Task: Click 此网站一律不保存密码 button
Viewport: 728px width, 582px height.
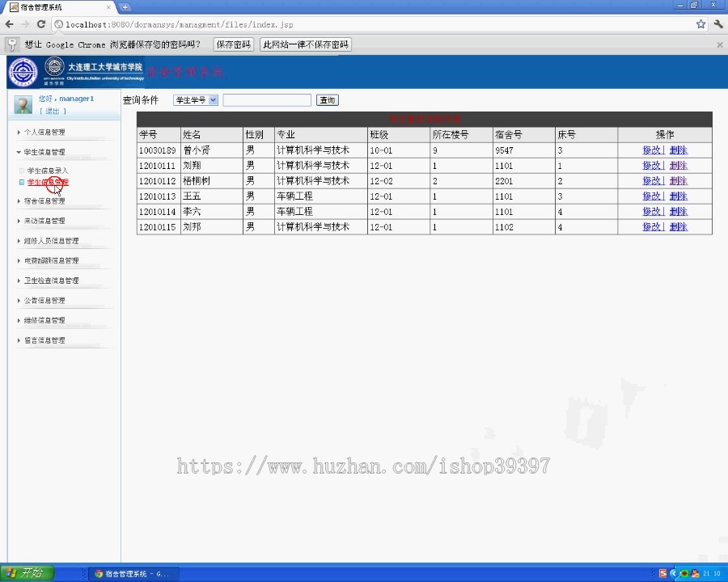Action: point(306,44)
